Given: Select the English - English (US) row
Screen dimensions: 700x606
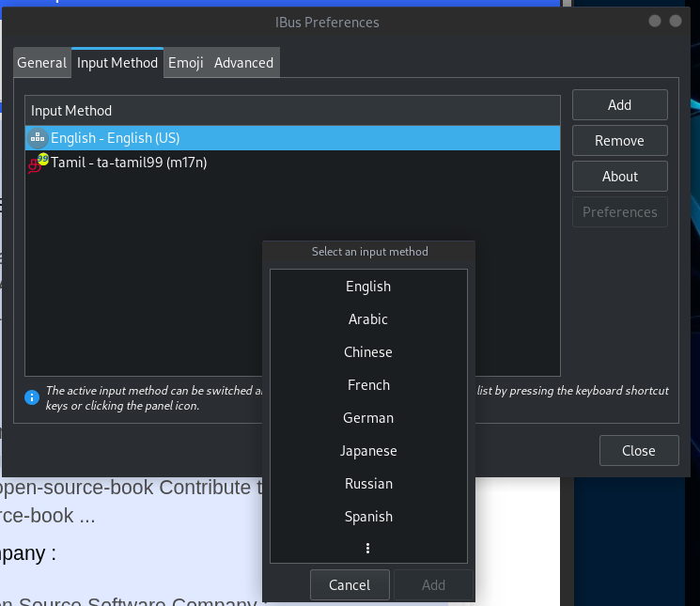Looking at the screenshot, I should [x=293, y=138].
